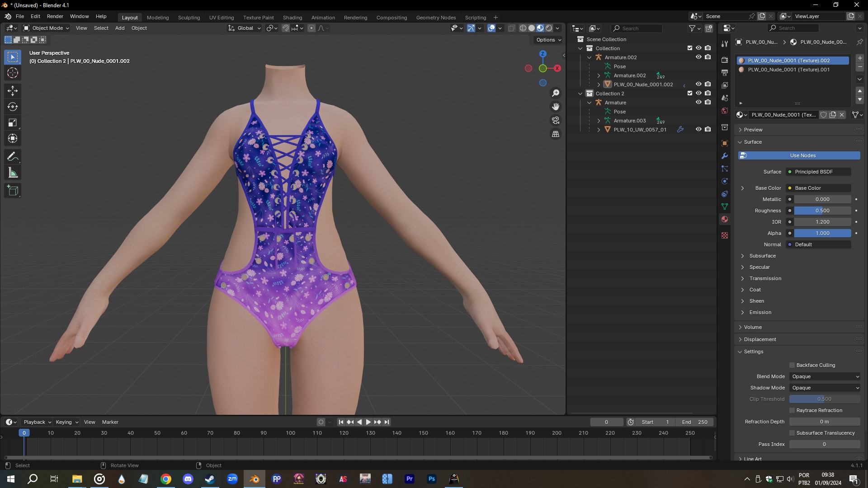This screenshot has width=868, height=488.
Task: Open the Texture Properties tab (checker icon)
Action: (x=724, y=235)
